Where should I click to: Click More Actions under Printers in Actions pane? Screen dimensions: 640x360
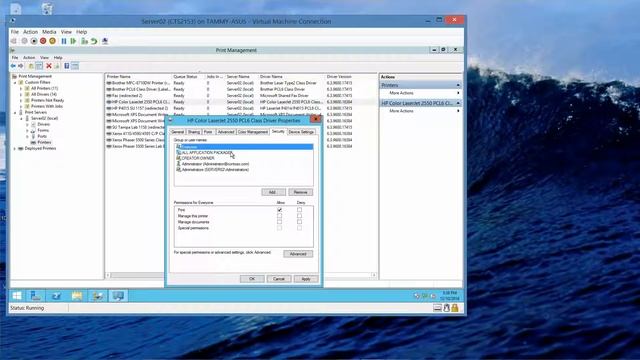click(x=401, y=93)
